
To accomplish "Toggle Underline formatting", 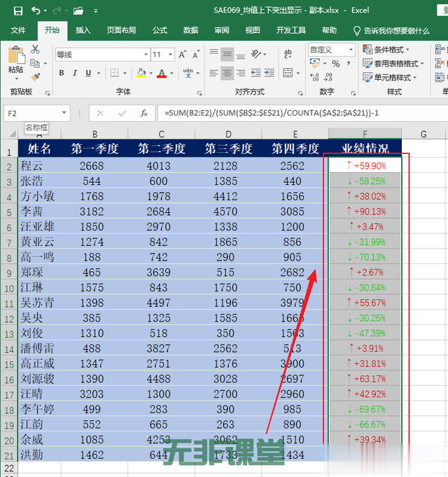I will click(88, 73).
